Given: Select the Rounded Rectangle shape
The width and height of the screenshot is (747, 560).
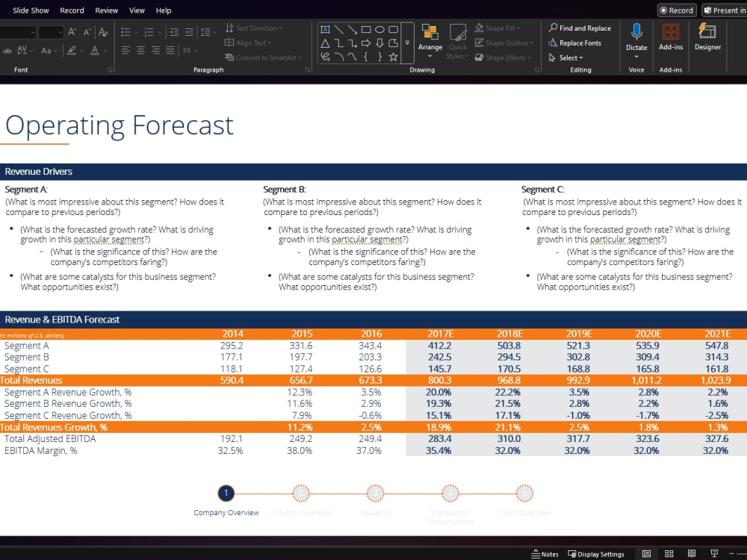Looking at the screenshot, I should (393, 30).
